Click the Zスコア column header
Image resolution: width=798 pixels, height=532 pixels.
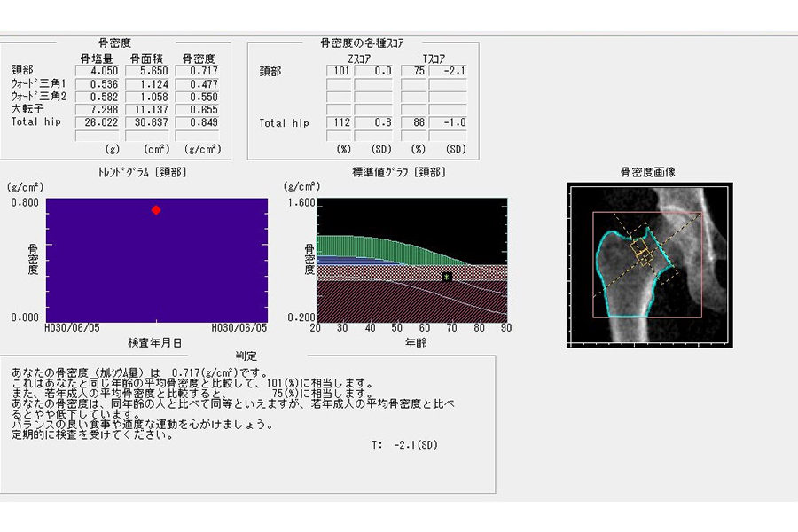tap(359, 59)
